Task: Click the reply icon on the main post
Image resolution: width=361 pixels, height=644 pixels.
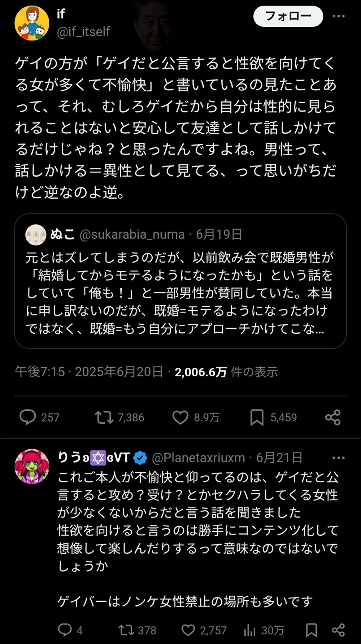Action: coord(27,417)
